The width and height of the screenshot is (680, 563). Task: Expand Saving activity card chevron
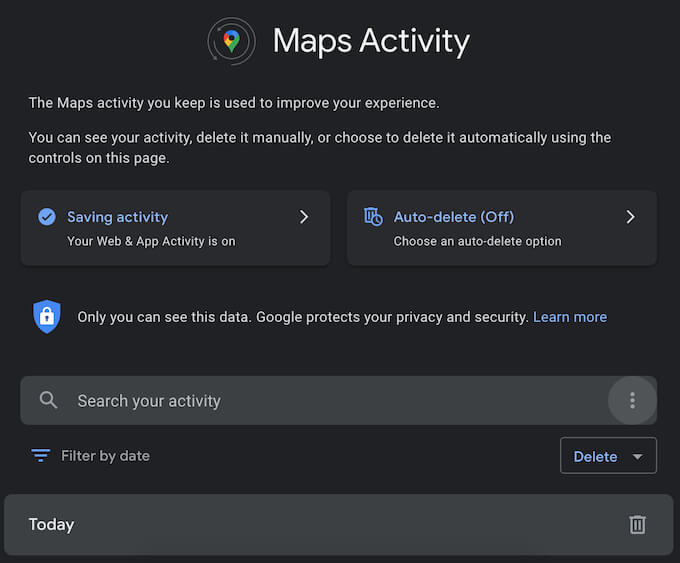(304, 217)
